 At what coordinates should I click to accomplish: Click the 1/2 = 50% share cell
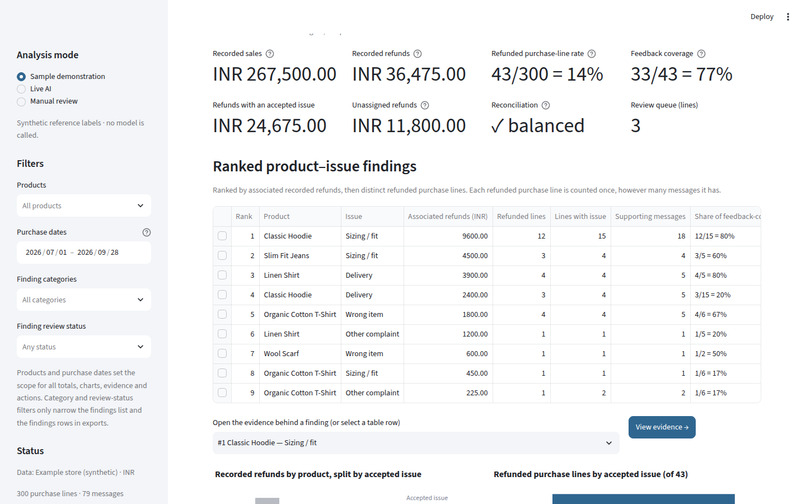coord(725,353)
